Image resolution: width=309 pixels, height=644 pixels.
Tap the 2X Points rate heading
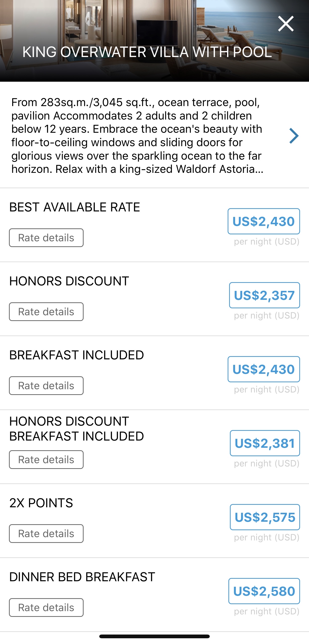[41, 503]
